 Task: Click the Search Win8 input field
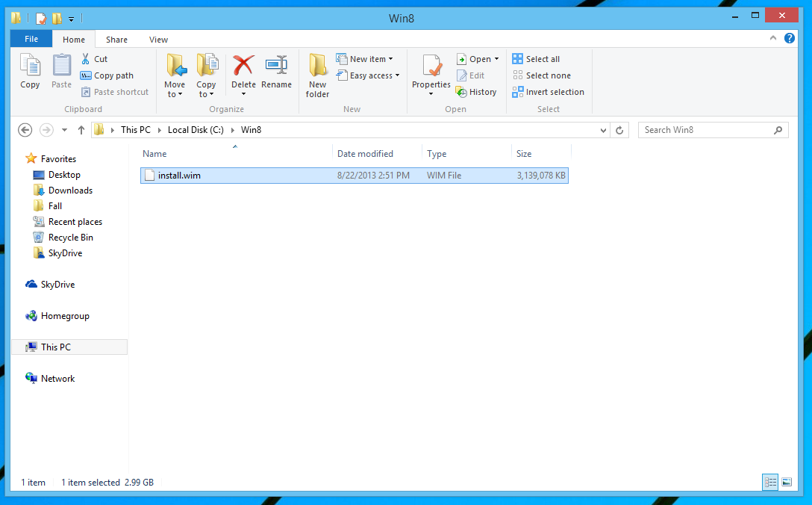705,130
